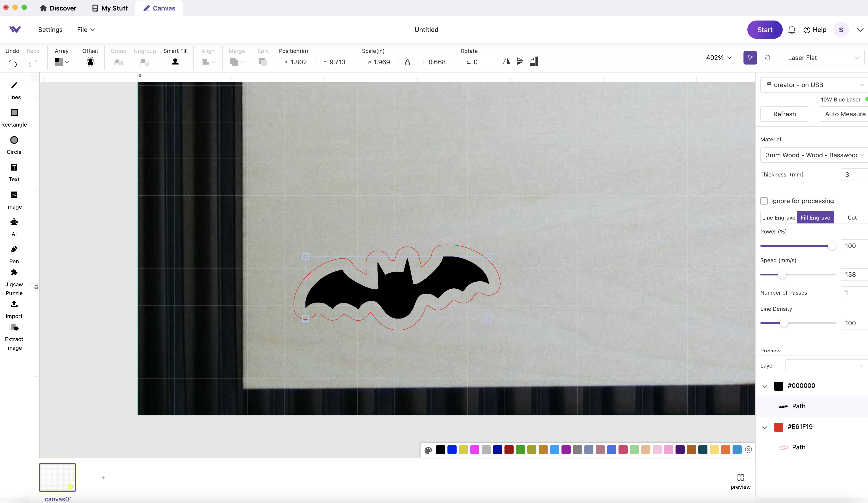
Task: Select the pointer selection tool
Action: point(750,57)
